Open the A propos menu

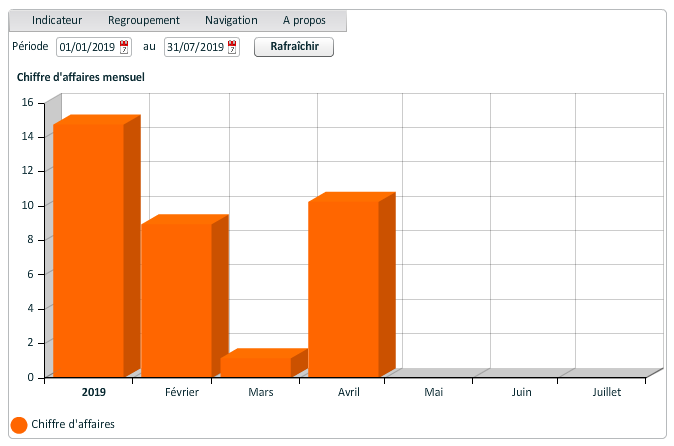click(x=304, y=20)
